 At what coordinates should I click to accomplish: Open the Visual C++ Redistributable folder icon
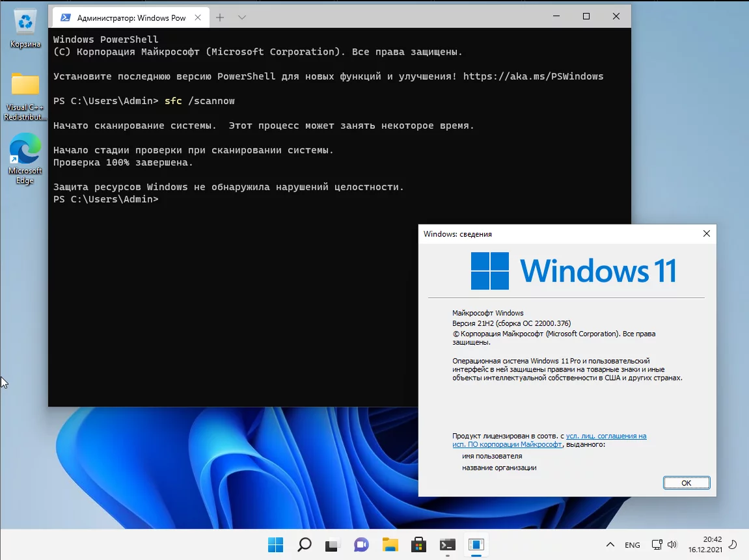(x=25, y=96)
